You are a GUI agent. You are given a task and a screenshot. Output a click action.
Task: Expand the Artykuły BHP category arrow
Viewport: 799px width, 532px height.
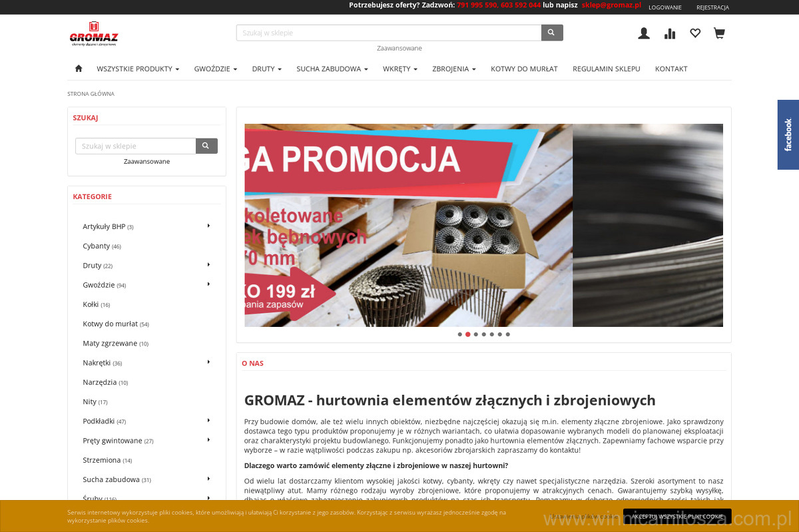[x=208, y=226]
